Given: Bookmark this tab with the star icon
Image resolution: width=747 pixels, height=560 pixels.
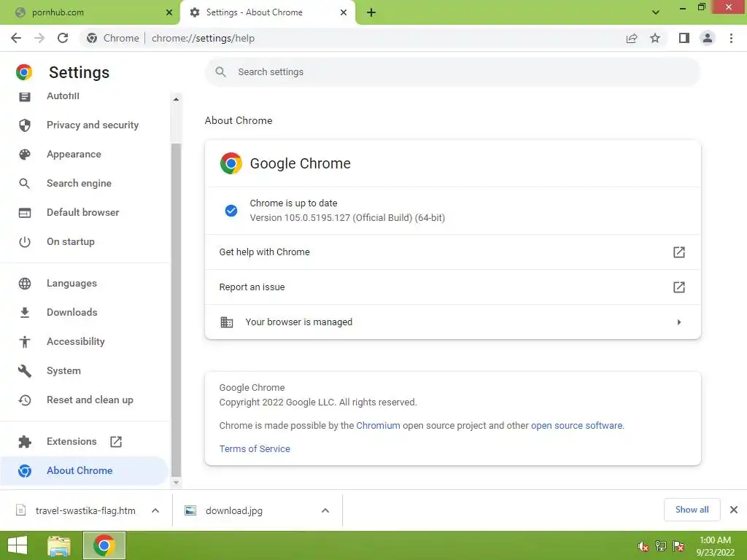Looking at the screenshot, I should point(655,38).
